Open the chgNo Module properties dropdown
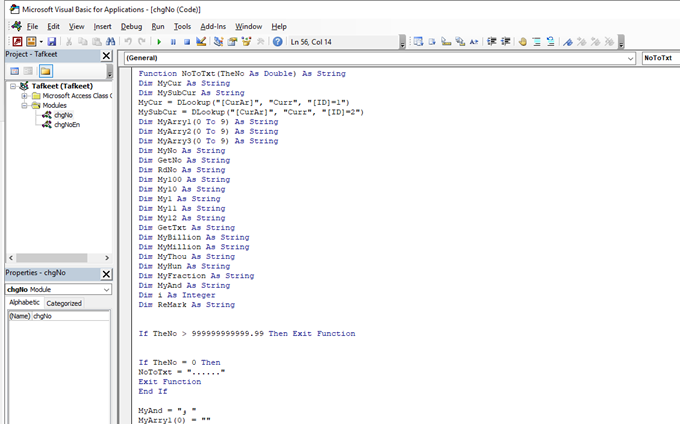The image size is (680, 424). [108, 289]
